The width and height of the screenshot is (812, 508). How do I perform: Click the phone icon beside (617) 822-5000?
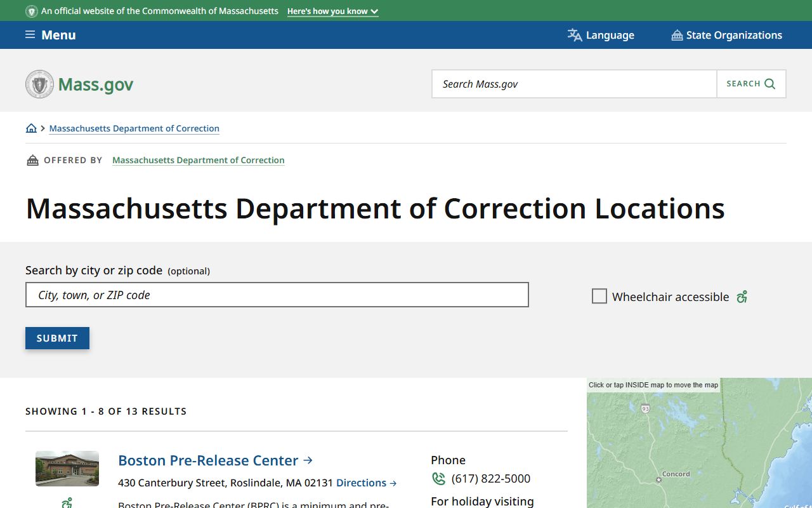pyautogui.click(x=438, y=479)
